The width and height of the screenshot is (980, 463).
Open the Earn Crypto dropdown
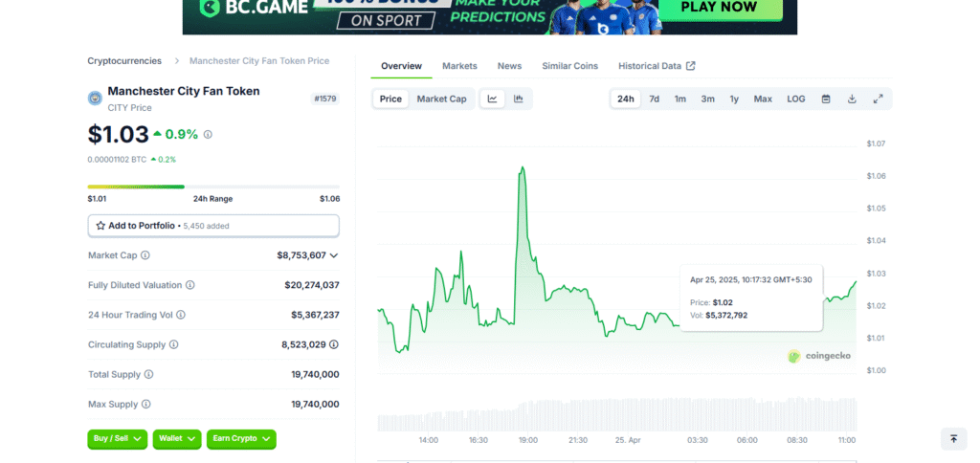(x=240, y=438)
